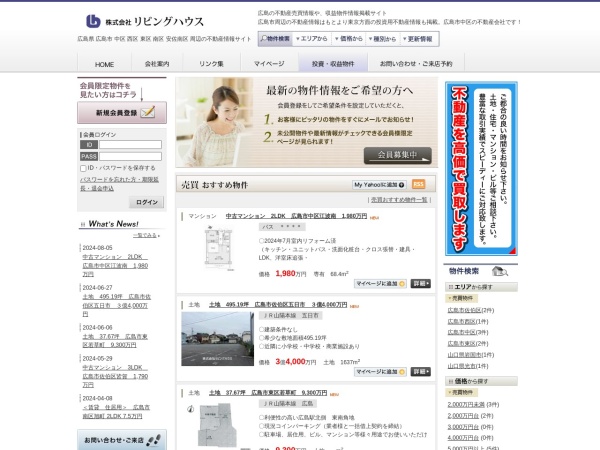Focus the ID input field

(130, 145)
